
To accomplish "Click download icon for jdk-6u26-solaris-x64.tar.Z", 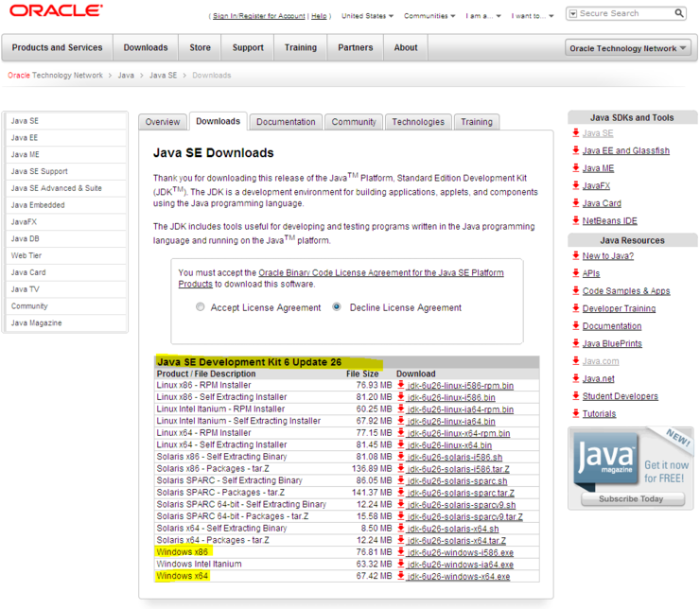I will (401, 540).
